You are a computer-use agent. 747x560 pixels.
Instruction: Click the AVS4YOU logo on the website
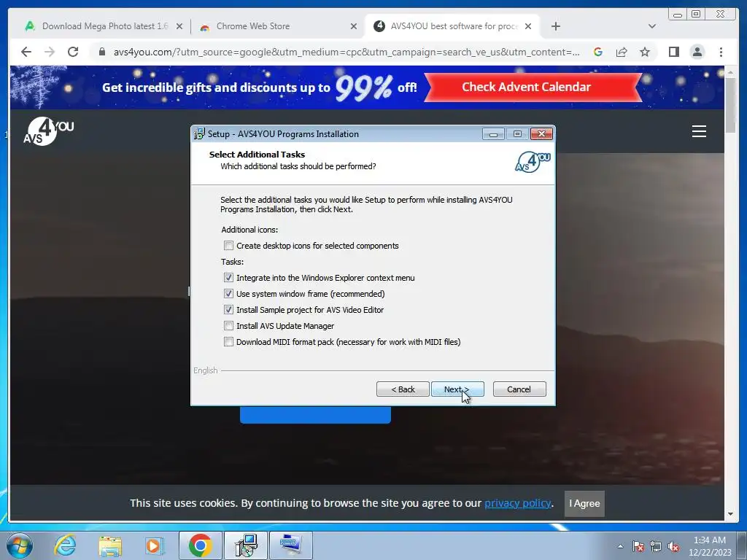(49, 131)
